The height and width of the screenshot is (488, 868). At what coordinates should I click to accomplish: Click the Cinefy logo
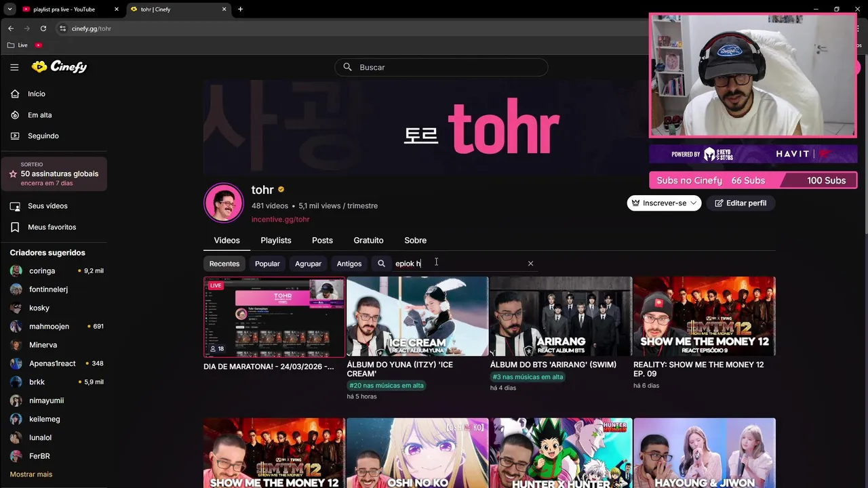pyautogui.click(x=59, y=66)
